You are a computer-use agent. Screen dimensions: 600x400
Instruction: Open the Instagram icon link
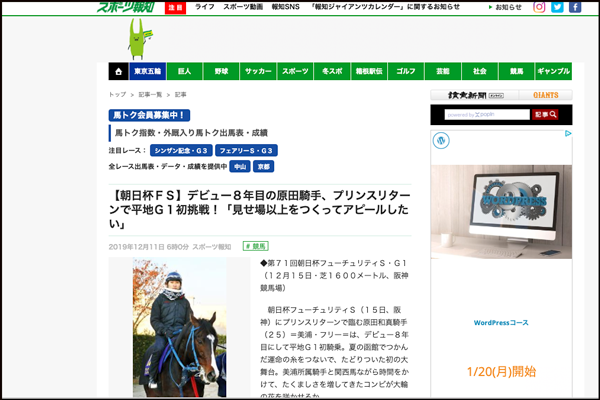(x=539, y=7)
